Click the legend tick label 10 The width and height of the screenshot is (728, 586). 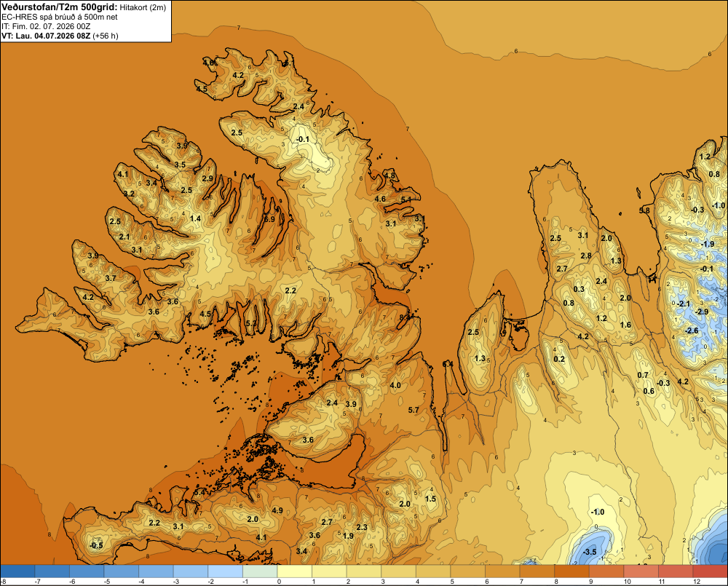(628, 582)
